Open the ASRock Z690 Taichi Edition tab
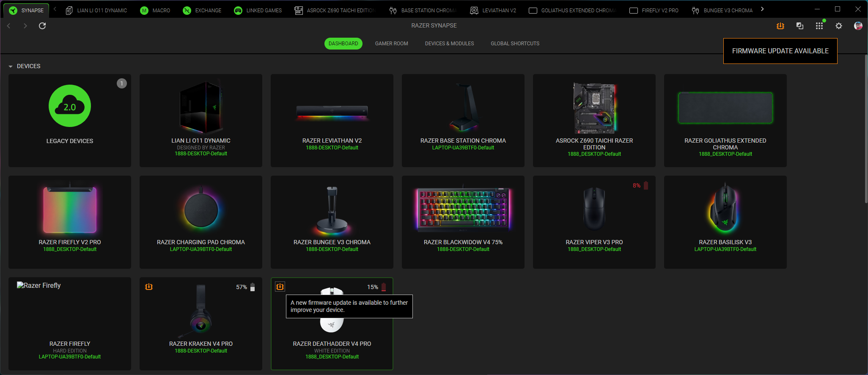This screenshot has height=375, width=868. (x=335, y=10)
